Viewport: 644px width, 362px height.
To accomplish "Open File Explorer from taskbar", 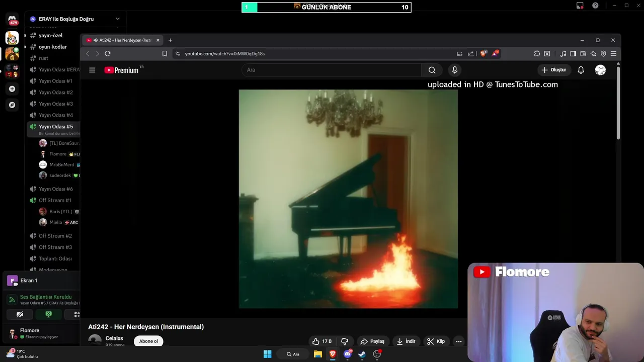I will (x=317, y=354).
